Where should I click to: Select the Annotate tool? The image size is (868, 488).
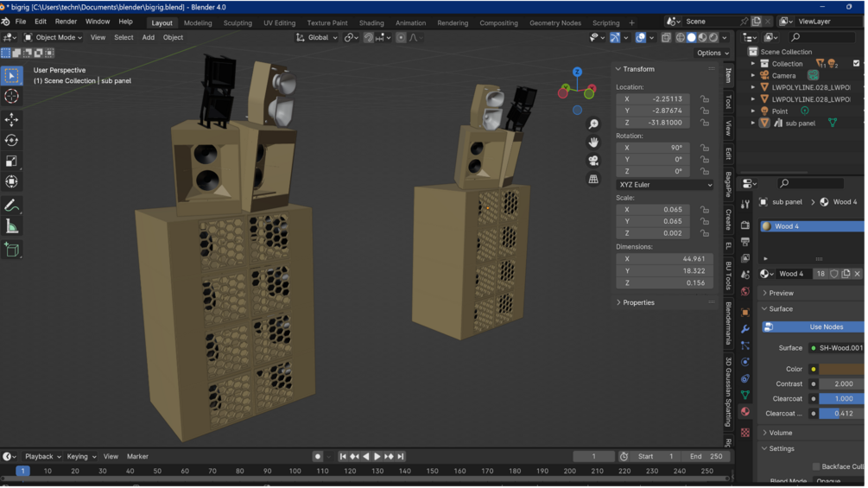coord(11,206)
